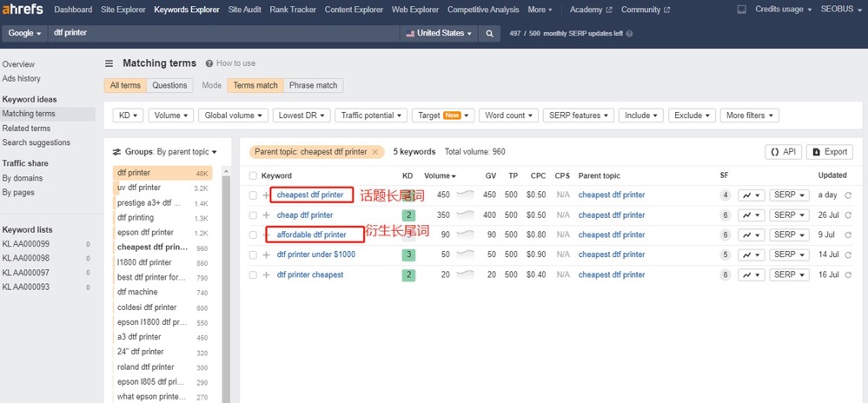Image resolution: width=868 pixels, height=403 pixels.
Task: Click the keyword search input field
Action: tap(223, 33)
